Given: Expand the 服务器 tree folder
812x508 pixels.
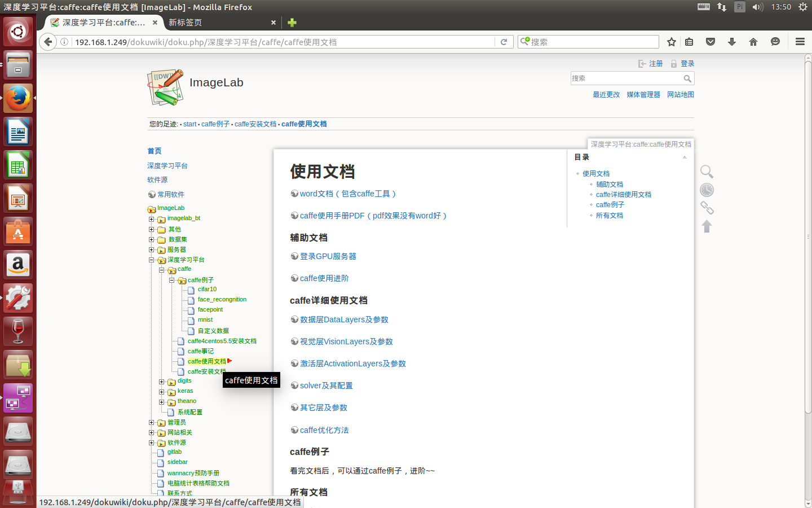Looking at the screenshot, I should (151, 249).
